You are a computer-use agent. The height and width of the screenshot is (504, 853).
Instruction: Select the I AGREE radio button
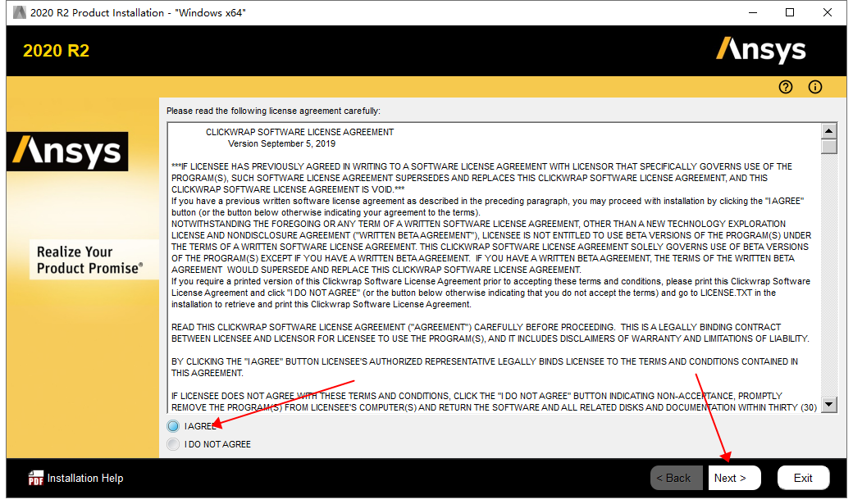[172, 426]
